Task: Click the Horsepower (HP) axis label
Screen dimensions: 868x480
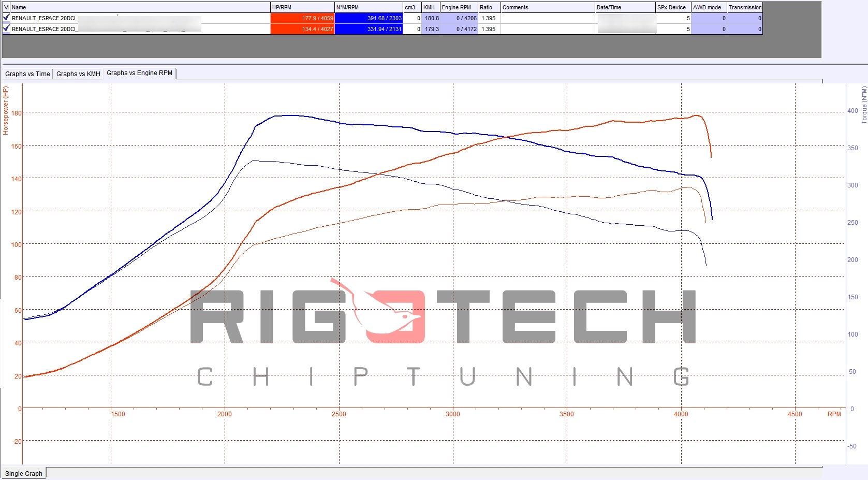Action: (6, 111)
